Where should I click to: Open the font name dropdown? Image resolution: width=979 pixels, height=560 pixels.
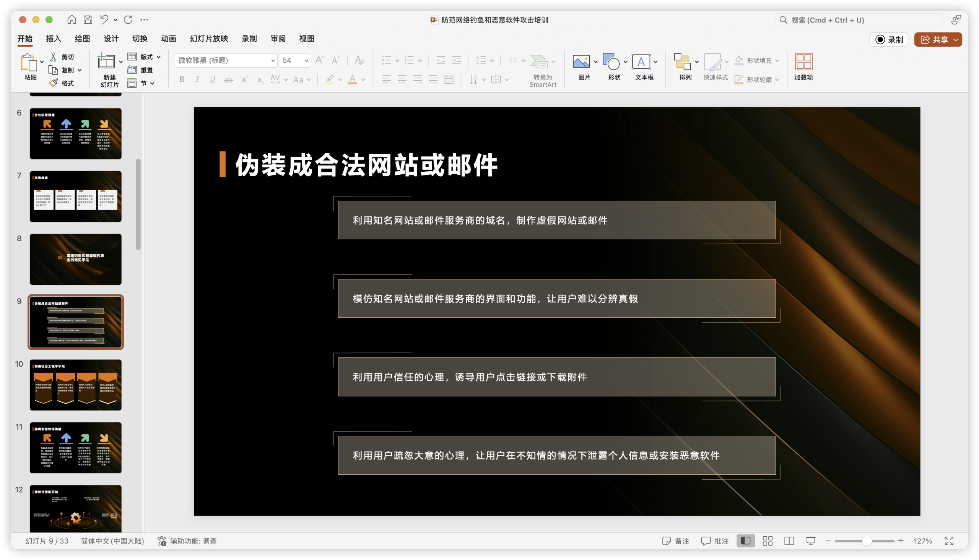click(x=273, y=60)
